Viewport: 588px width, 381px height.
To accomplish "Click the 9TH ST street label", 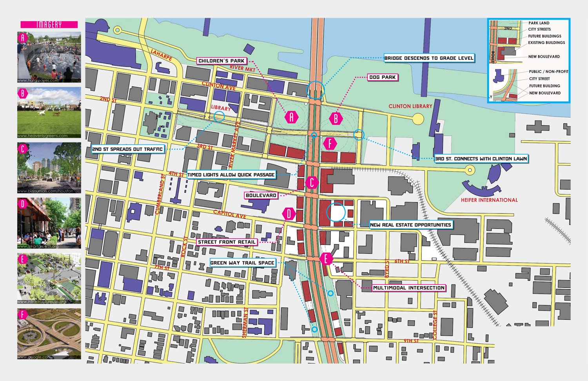I will (x=411, y=341).
